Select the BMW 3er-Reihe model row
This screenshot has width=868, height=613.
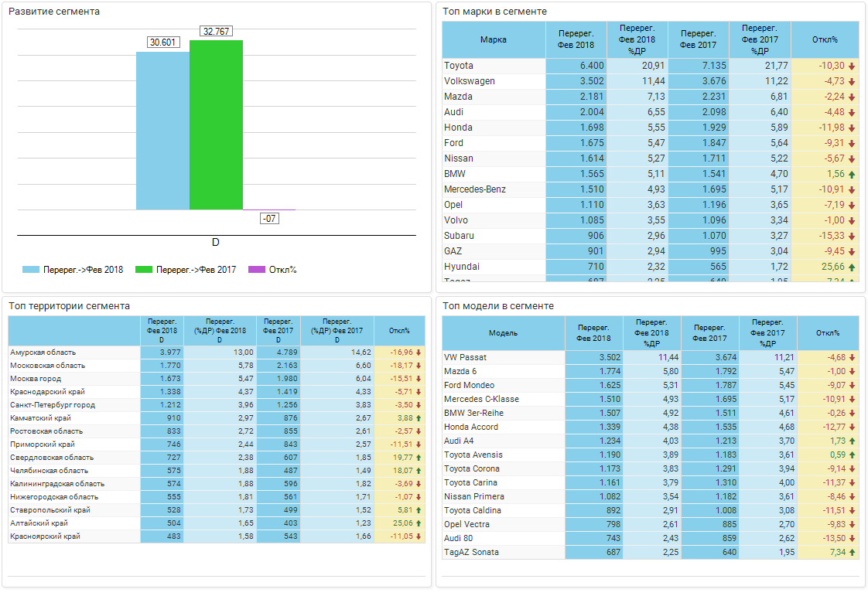[x=651, y=414]
